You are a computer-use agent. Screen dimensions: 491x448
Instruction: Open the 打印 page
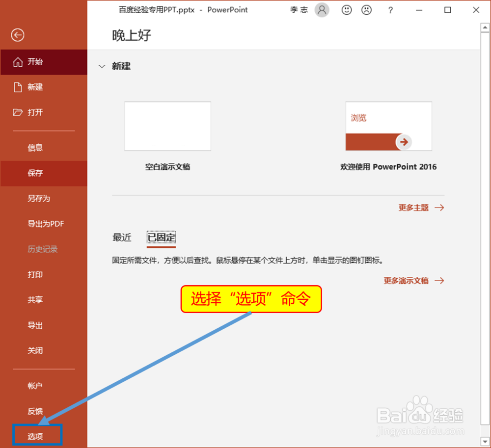[x=44, y=275]
